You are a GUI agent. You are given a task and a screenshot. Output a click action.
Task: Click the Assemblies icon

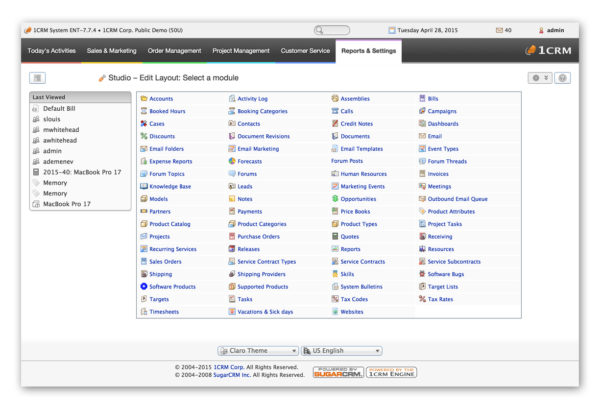335,99
